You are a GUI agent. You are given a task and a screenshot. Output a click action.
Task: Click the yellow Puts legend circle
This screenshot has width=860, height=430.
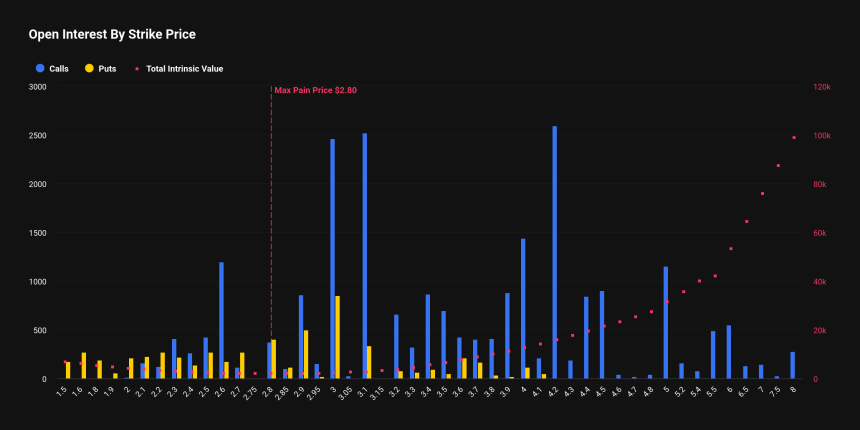click(90, 69)
